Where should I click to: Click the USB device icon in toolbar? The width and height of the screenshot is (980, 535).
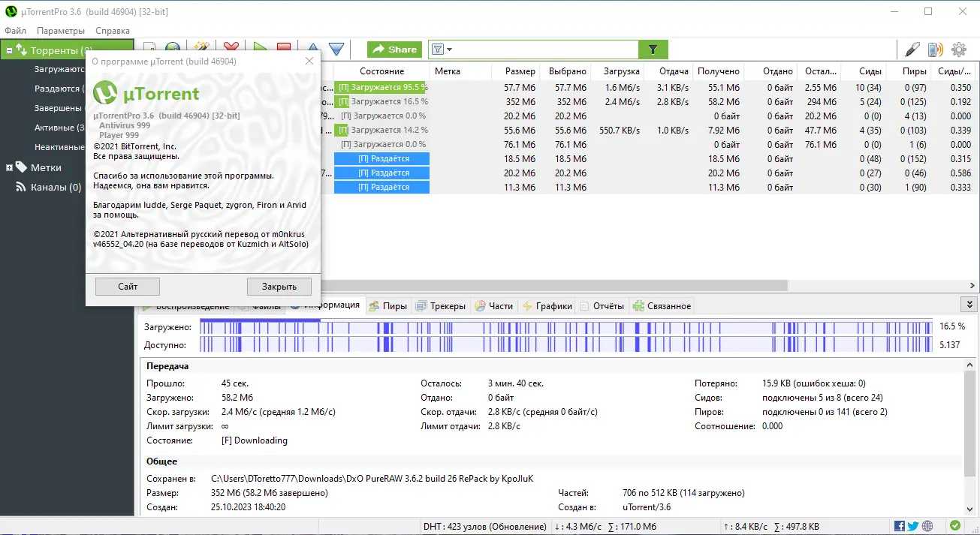pyautogui.click(x=912, y=50)
